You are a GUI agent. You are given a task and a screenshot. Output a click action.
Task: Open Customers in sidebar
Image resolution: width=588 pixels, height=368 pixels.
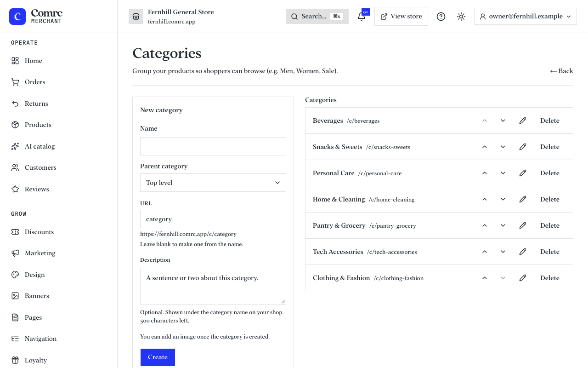(x=59, y=167)
